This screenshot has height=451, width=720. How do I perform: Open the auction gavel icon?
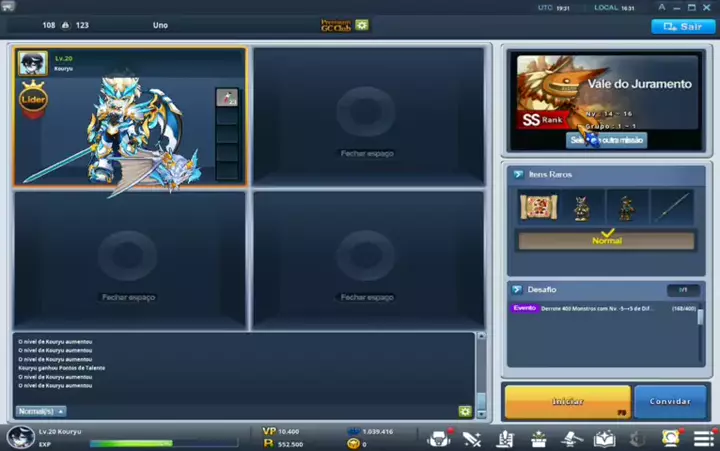click(x=572, y=437)
